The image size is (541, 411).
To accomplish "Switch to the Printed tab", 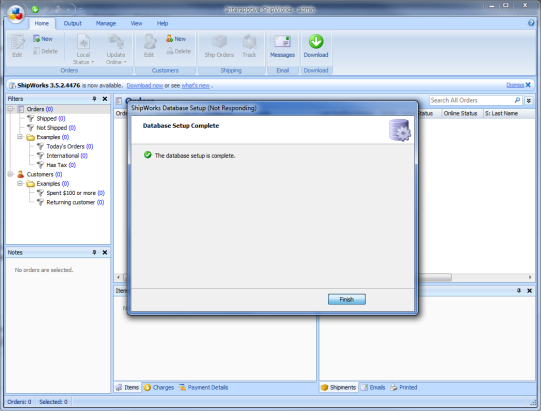I will (403, 388).
